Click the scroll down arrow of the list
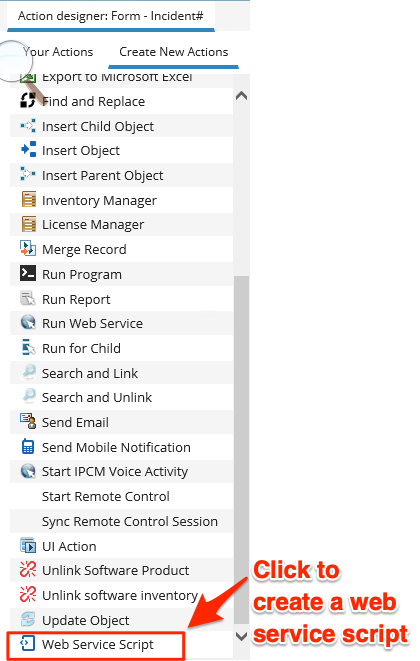The height and width of the screenshot is (661, 420). point(241,636)
